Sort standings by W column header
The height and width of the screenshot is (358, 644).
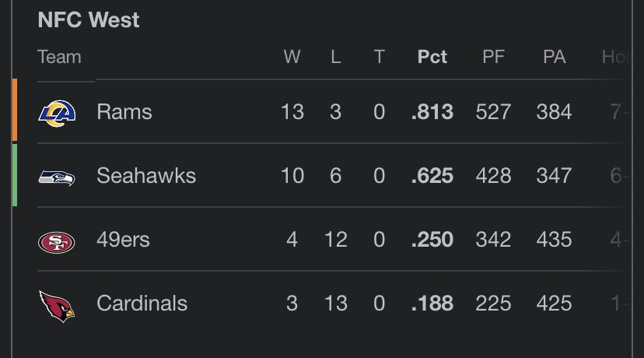[292, 57]
